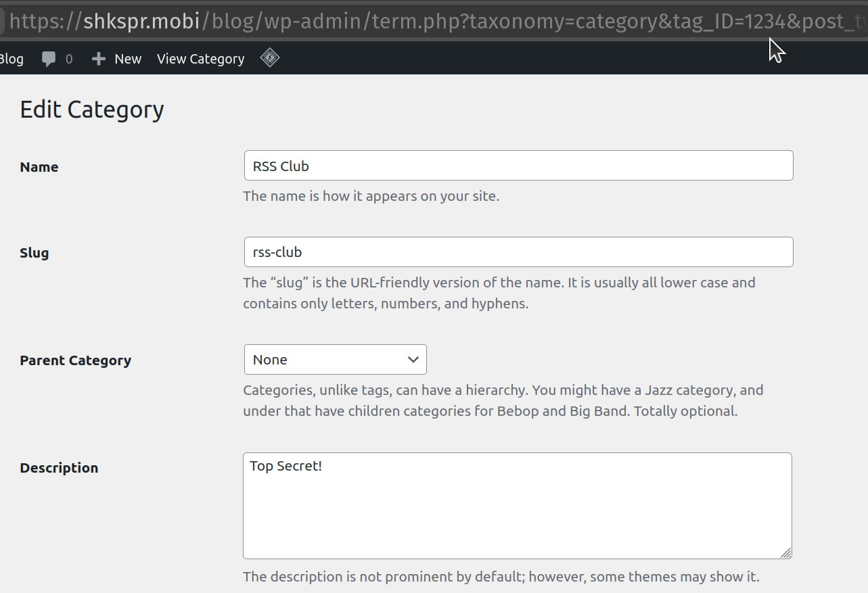This screenshot has height=593, width=868.
Task: Click the "Slug" field label
Action: click(34, 252)
